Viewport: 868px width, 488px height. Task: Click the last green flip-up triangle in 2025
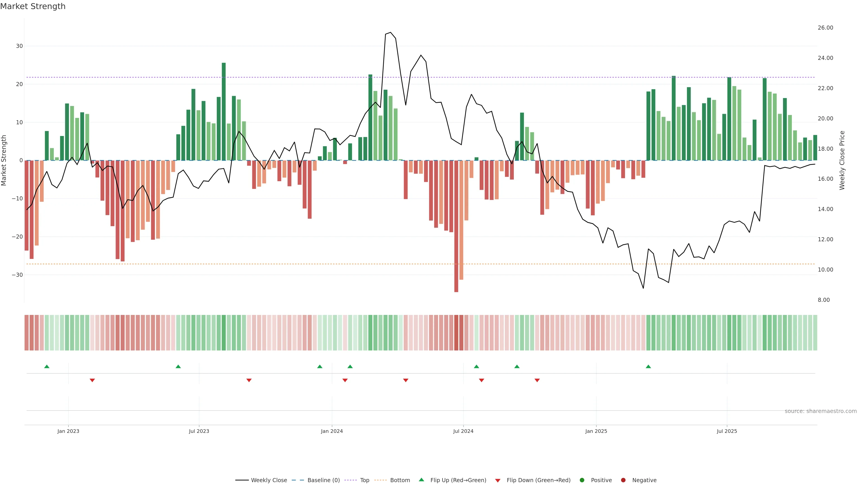[648, 366]
